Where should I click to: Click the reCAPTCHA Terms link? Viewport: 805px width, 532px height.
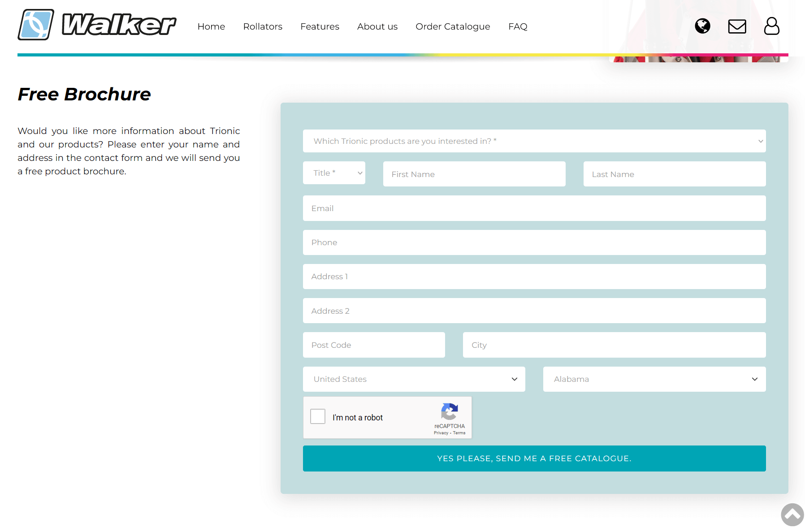459,433
